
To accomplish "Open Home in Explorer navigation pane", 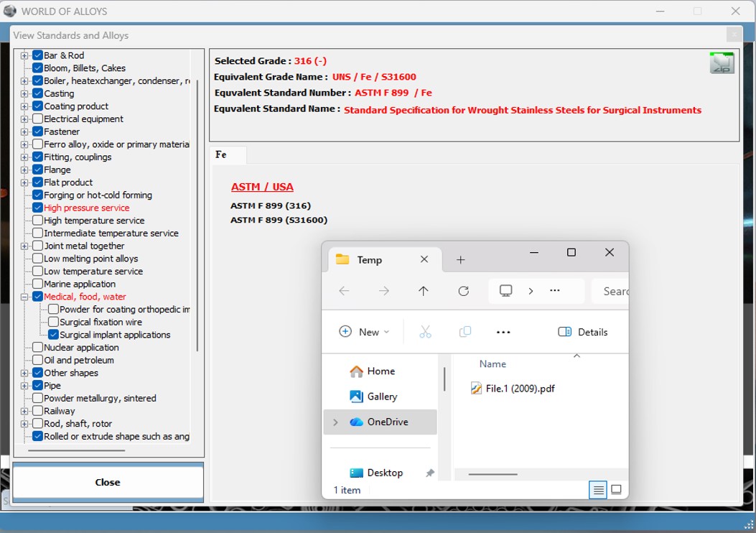I will pos(381,371).
